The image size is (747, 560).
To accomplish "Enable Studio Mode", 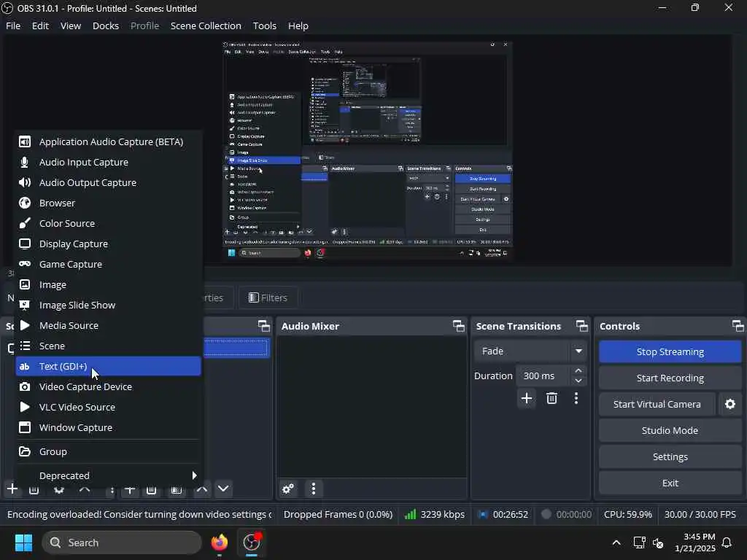I will tap(670, 430).
